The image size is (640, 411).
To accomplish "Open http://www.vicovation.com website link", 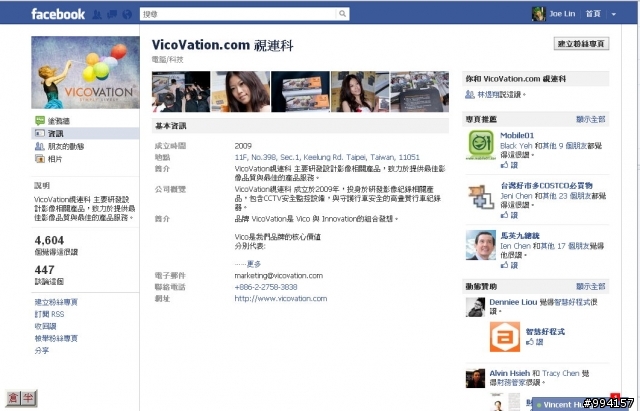I will coord(280,298).
